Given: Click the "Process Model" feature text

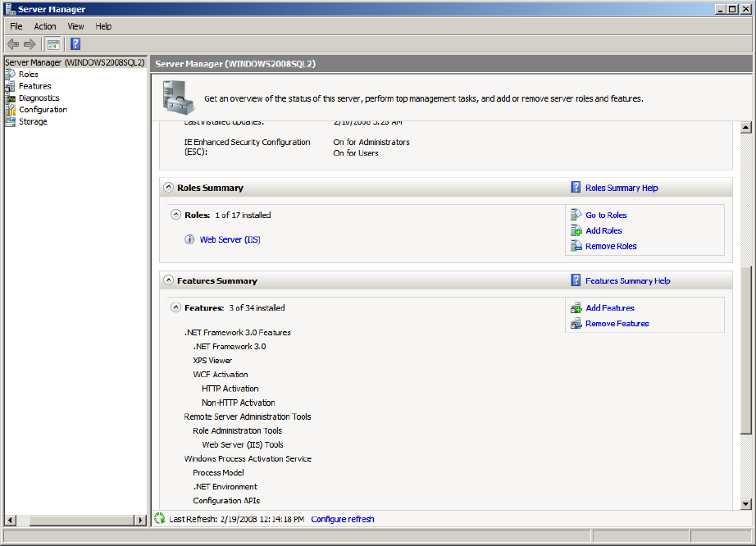Looking at the screenshot, I should tap(218, 473).
